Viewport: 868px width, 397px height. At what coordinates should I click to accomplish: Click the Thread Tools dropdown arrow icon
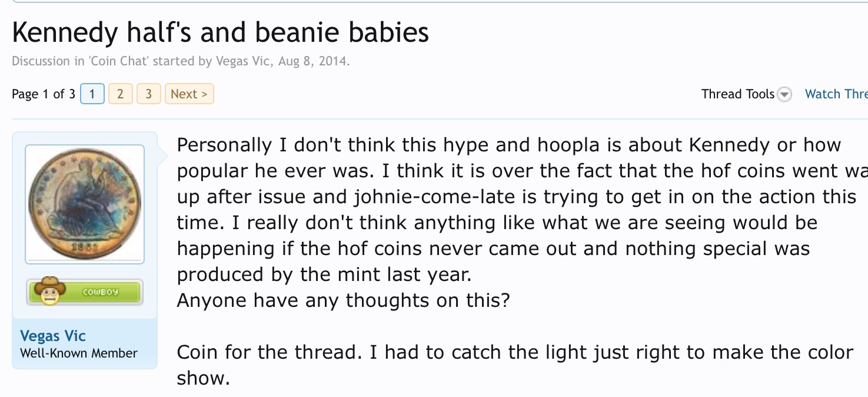tap(784, 94)
